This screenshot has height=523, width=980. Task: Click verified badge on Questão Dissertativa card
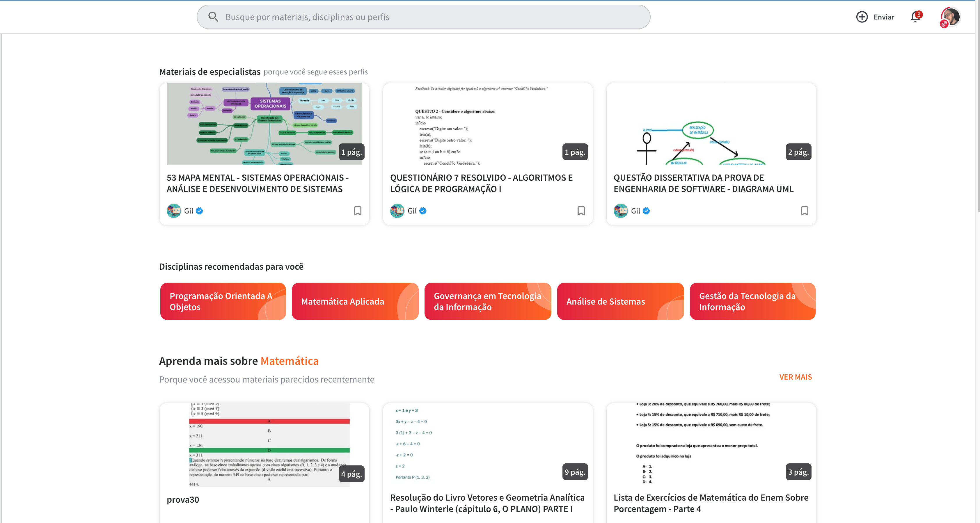(x=646, y=211)
